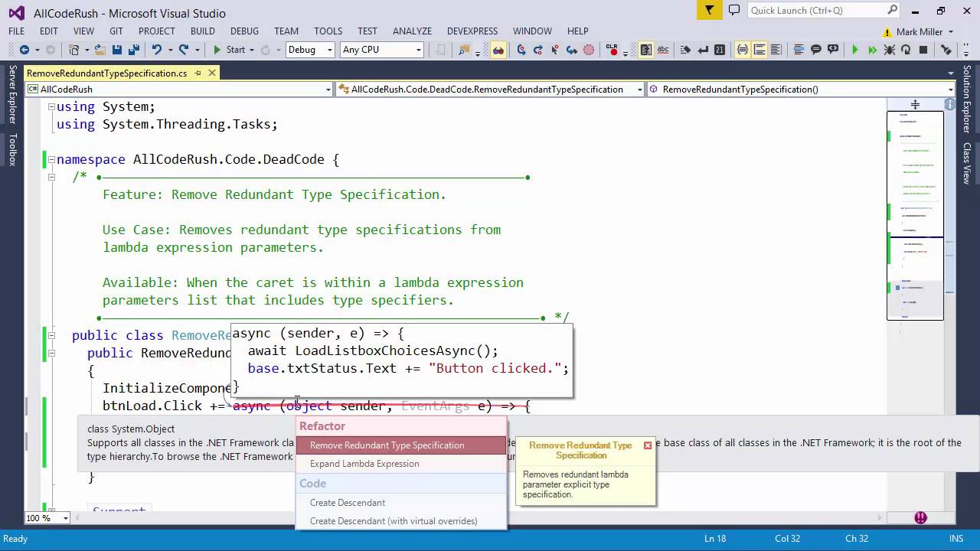The image size is (980, 551).
Task: Open the member dropdown showing RemoveRedundantTypeSpecification()
Action: pyautogui.click(x=802, y=90)
